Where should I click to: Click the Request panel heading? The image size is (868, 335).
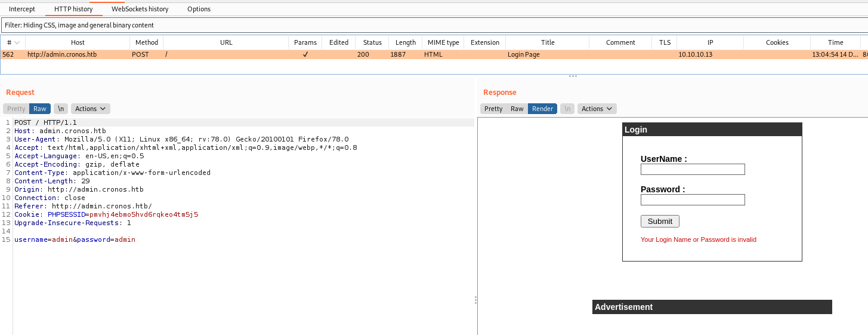click(x=20, y=93)
